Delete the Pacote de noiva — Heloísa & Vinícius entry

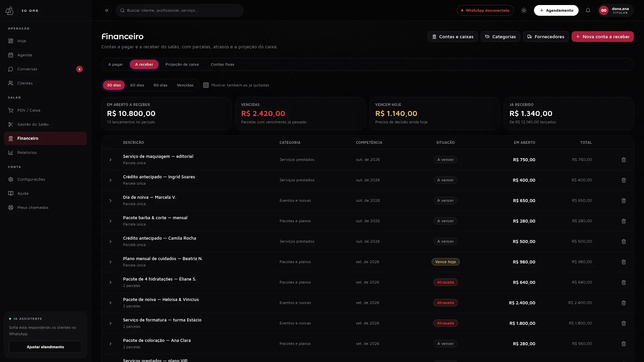(624, 303)
